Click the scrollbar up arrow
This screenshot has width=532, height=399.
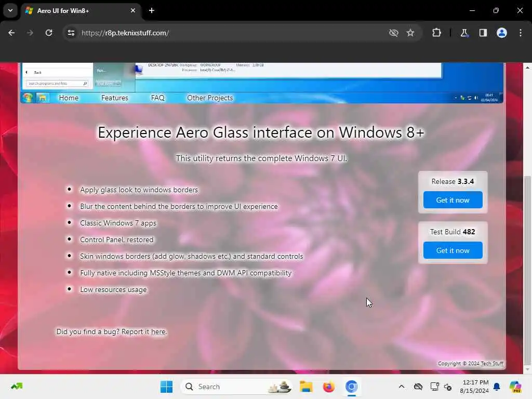pos(527,68)
